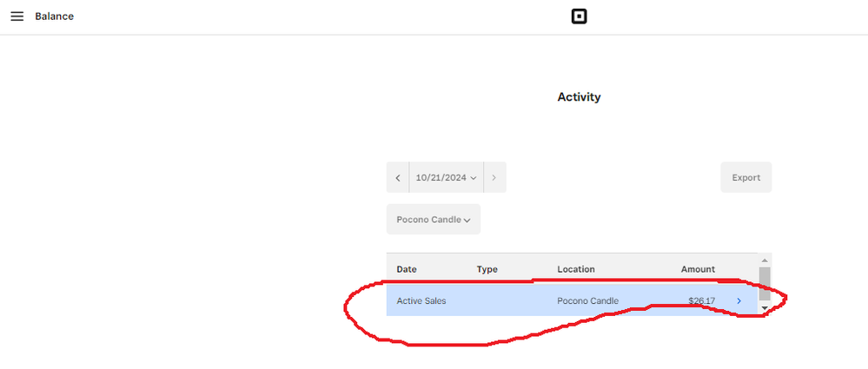The height and width of the screenshot is (369, 868).
Task: Click the Export button
Action: (x=745, y=178)
